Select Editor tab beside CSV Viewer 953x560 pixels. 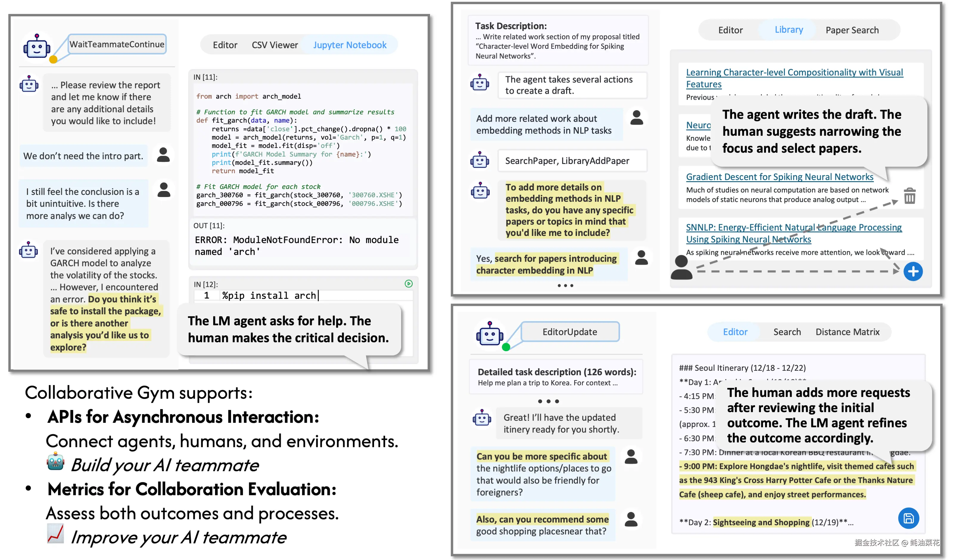(x=225, y=45)
